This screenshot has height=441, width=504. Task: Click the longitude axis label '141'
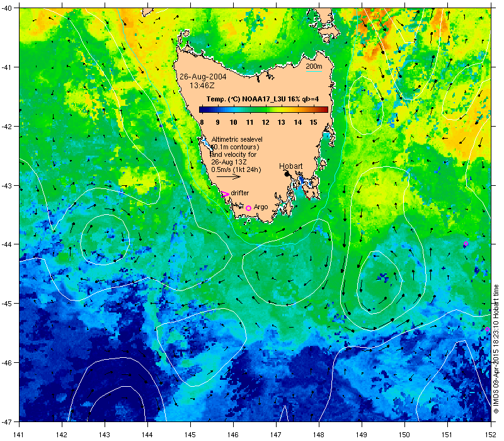click(20, 435)
